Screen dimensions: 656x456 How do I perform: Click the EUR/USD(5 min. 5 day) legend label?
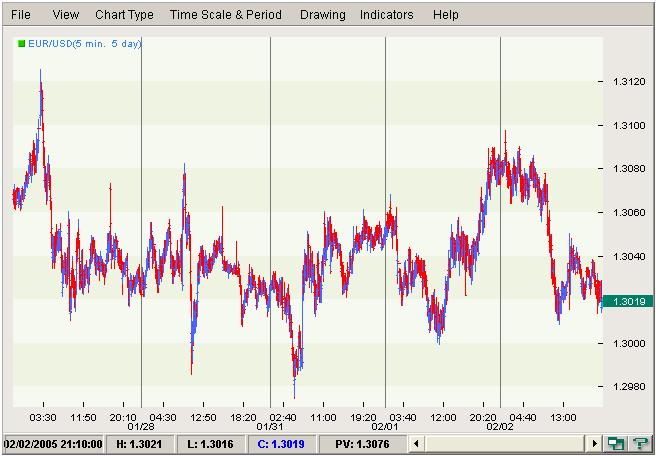pyautogui.click(x=85, y=44)
